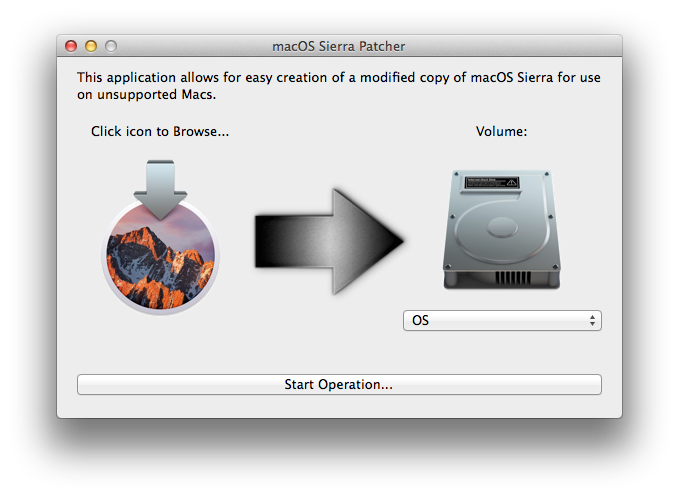Close the macOS Sierra Patcher window
Viewport: 679px width, 497px height.
(x=71, y=46)
